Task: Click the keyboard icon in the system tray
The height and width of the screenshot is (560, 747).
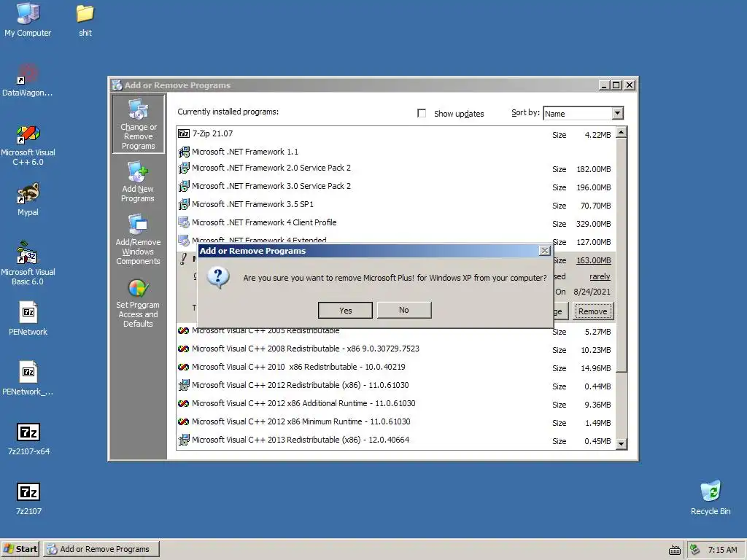Action: [675, 550]
